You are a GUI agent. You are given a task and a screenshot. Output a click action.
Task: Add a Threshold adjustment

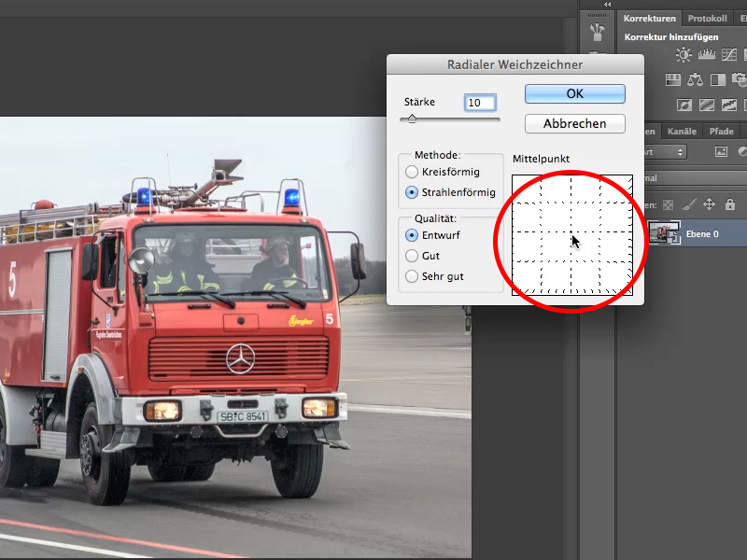coord(729,105)
